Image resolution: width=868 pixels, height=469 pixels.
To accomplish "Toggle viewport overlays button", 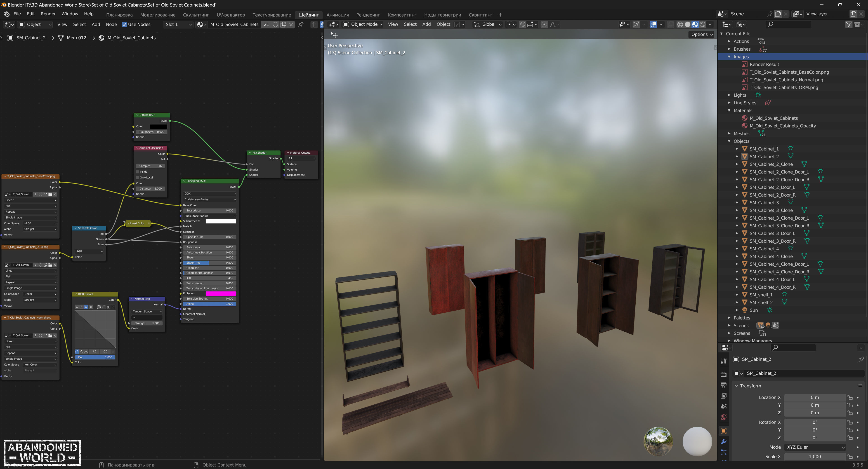I will 653,24.
